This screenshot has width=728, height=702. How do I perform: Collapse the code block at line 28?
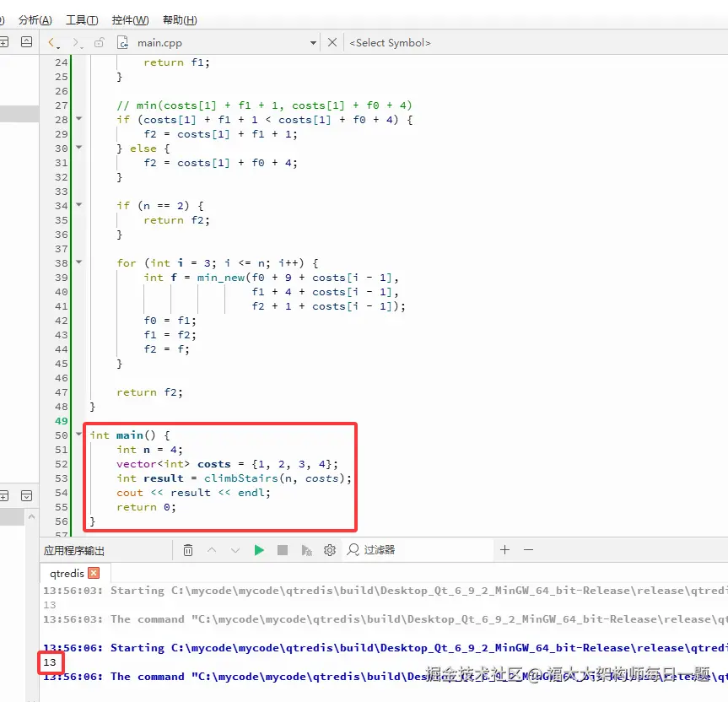click(79, 119)
